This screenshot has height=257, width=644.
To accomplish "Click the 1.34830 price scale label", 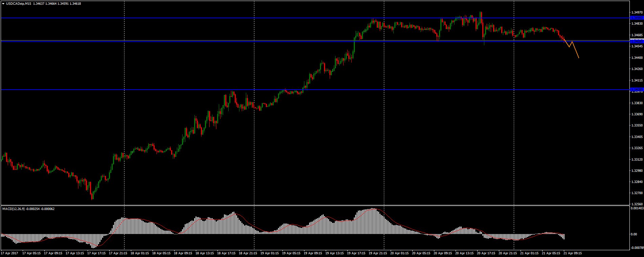I will coord(637,24).
